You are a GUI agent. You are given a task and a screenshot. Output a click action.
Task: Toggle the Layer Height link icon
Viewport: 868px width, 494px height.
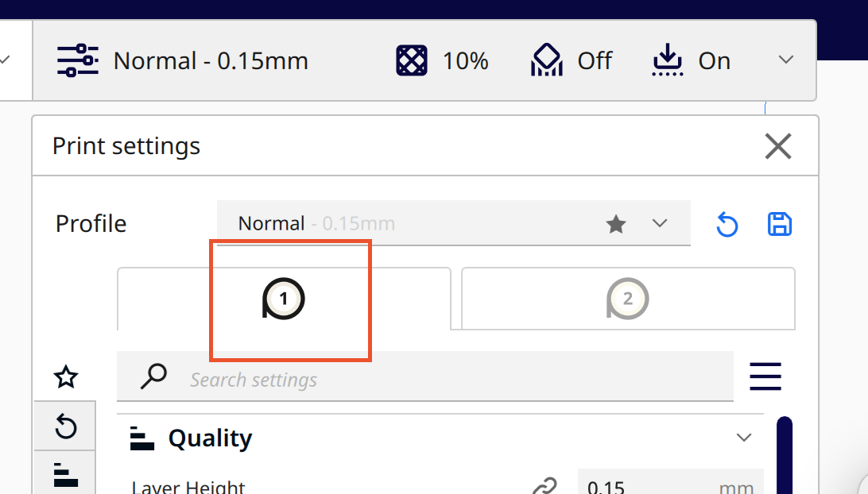click(x=544, y=485)
